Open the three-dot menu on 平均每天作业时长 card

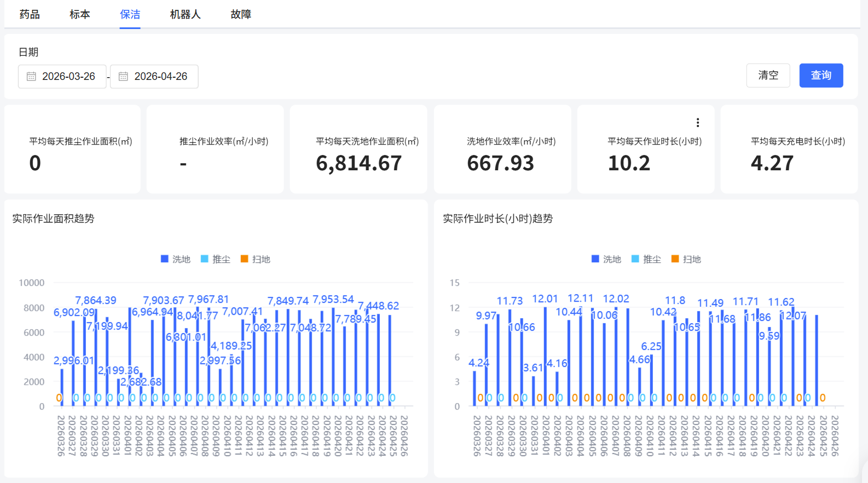pyautogui.click(x=697, y=122)
